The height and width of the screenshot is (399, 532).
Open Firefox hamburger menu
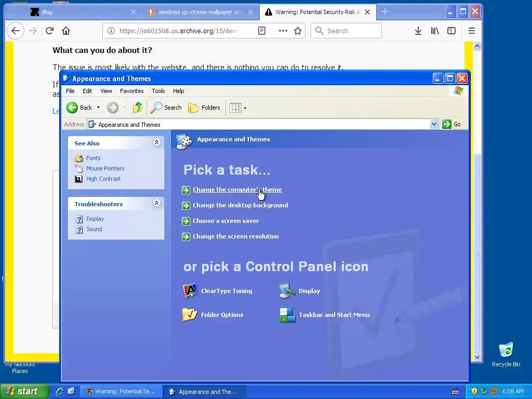coord(472,31)
